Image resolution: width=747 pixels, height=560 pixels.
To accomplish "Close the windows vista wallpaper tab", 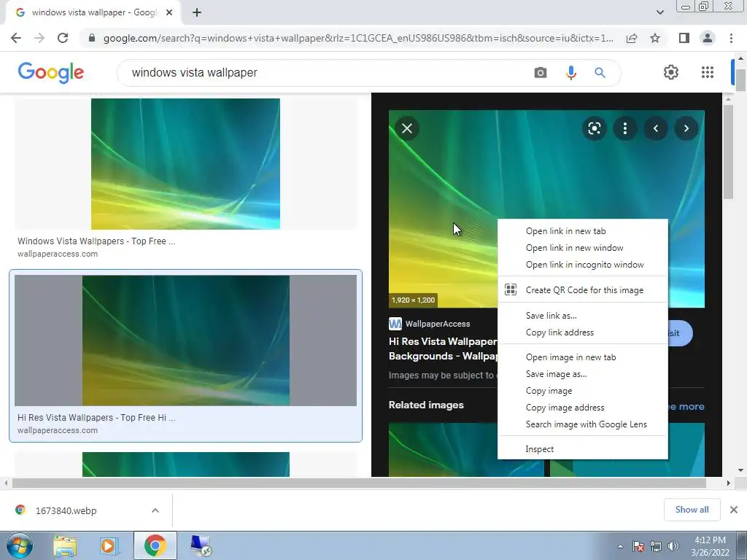I will pos(169,12).
